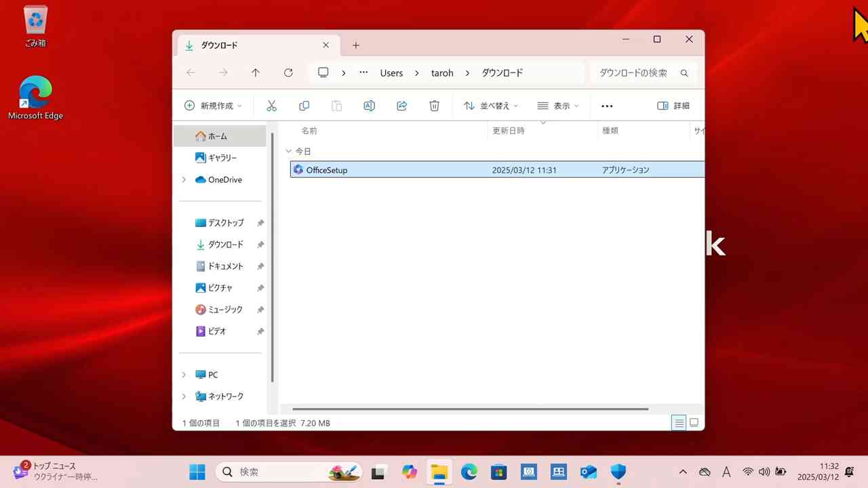Click the Share icon in the toolbar
Viewport: 868px width, 488px height.
[401, 106]
